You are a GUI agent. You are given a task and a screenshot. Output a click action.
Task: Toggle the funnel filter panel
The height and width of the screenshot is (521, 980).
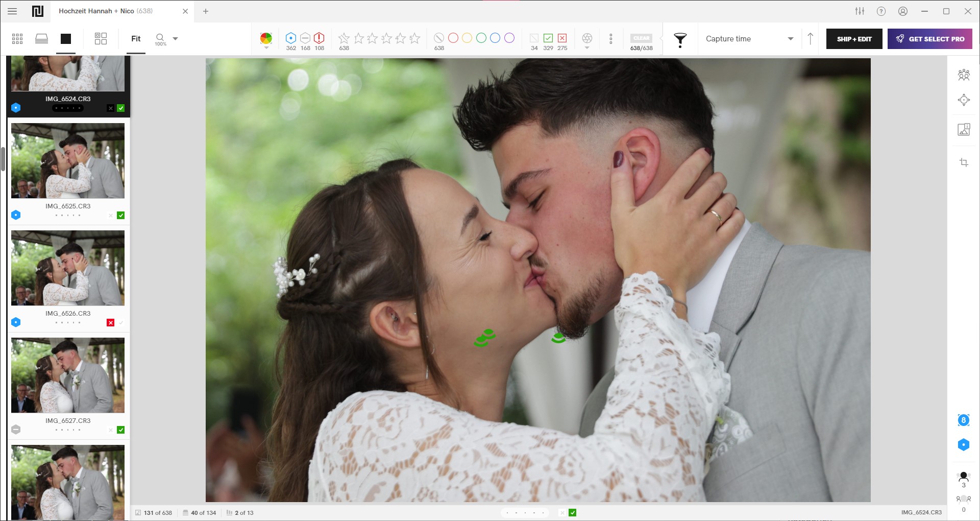(x=680, y=40)
